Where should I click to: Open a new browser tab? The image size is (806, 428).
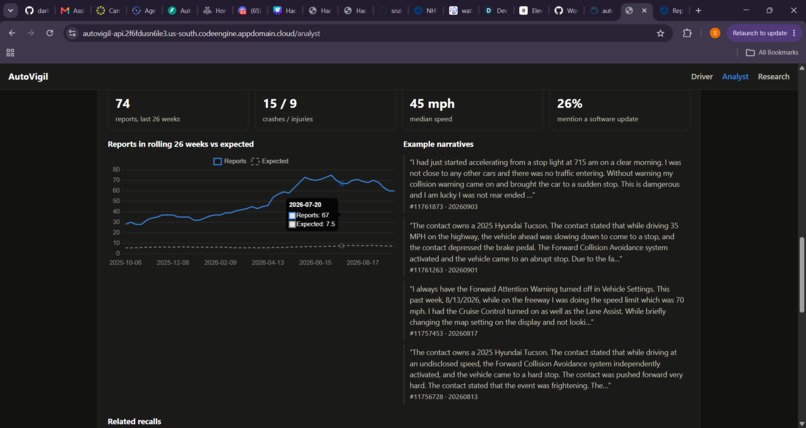pos(698,10)
